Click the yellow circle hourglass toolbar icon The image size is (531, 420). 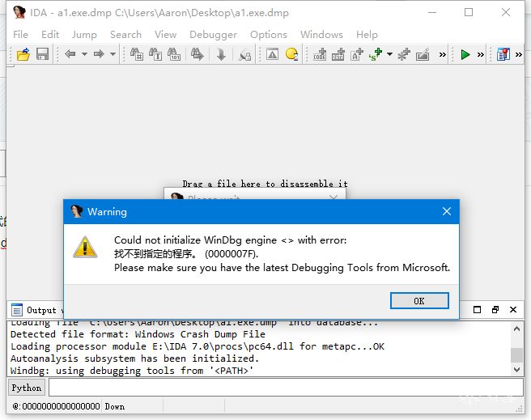[x=291, y=54]
